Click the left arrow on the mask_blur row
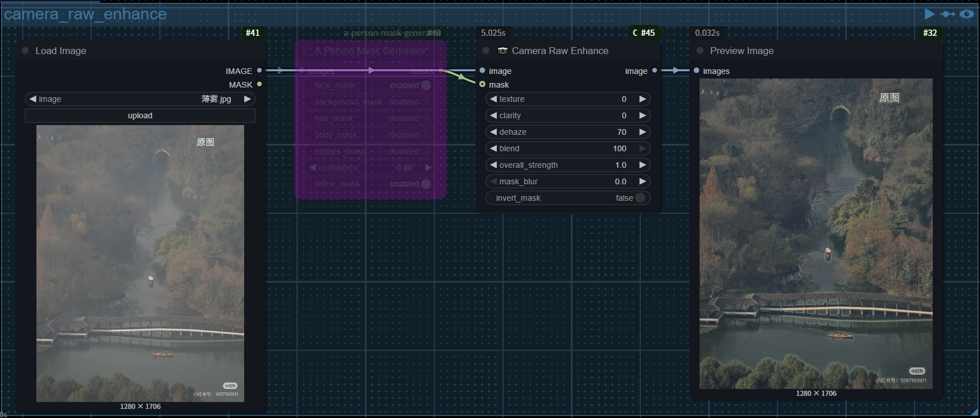 pos(493,181)
